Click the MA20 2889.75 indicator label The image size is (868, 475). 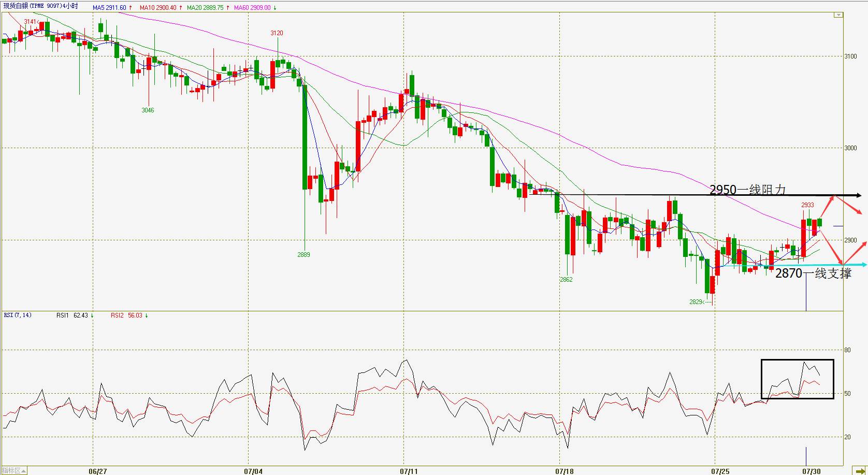click(207, 8)
